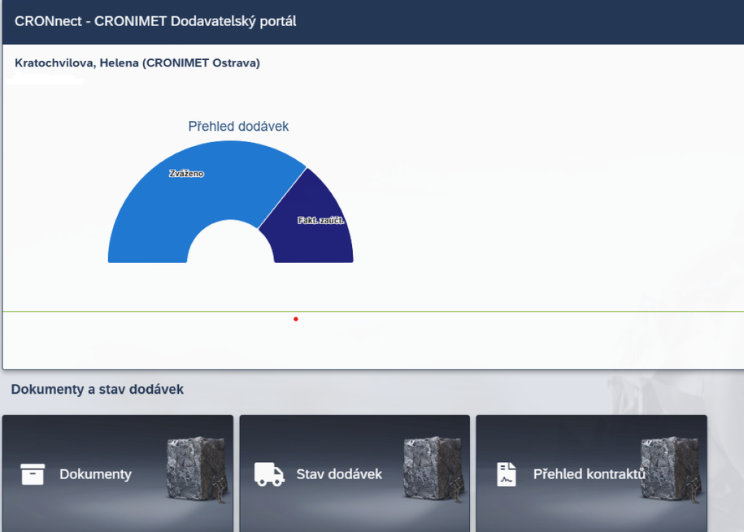This screenshot has width=744, height=532.
Task: Click the red page indicator dot below chart
Action: pos(296,319)
